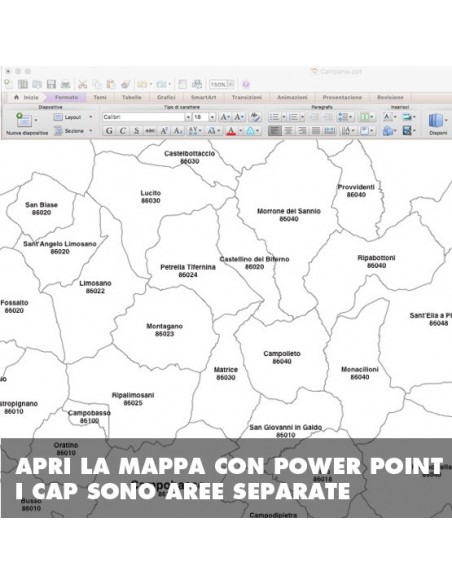Apply red font color swatch A
This screenshot has width=452, height=584.
point(231,131)
